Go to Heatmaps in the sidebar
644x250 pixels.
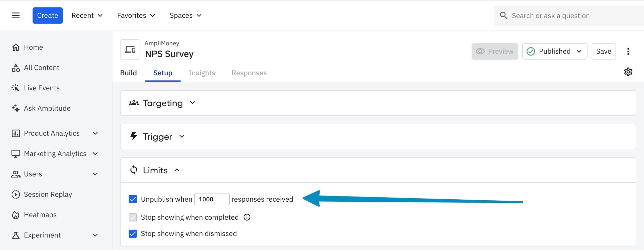click(40, 215)
